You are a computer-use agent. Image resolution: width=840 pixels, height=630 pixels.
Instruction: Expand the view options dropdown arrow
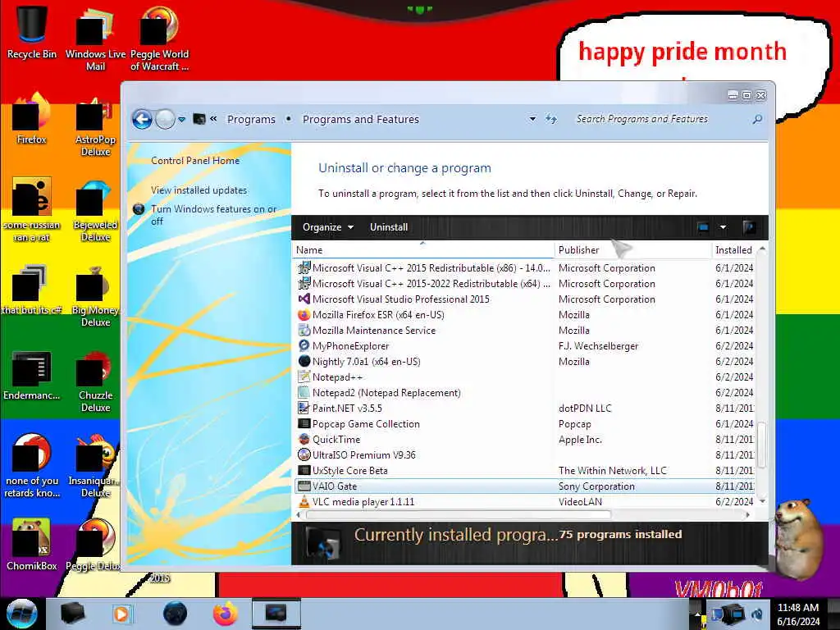point(723,227)
